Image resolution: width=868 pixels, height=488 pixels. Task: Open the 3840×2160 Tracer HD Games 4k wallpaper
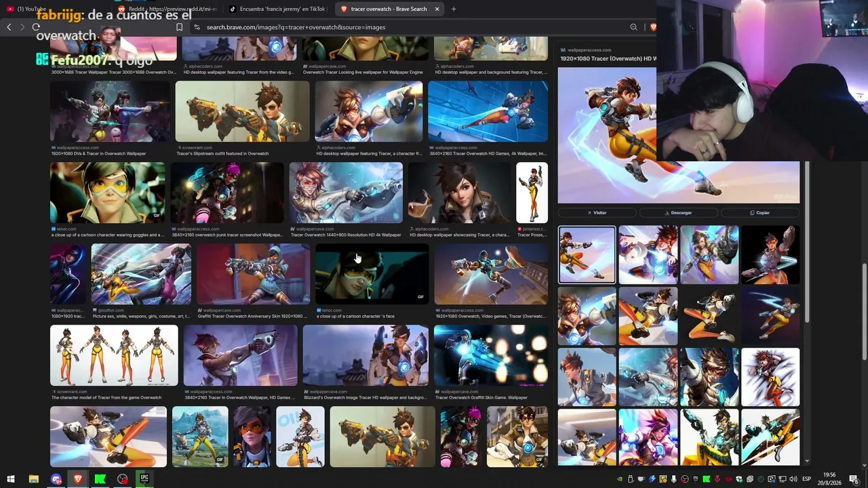tap(488, 112)
